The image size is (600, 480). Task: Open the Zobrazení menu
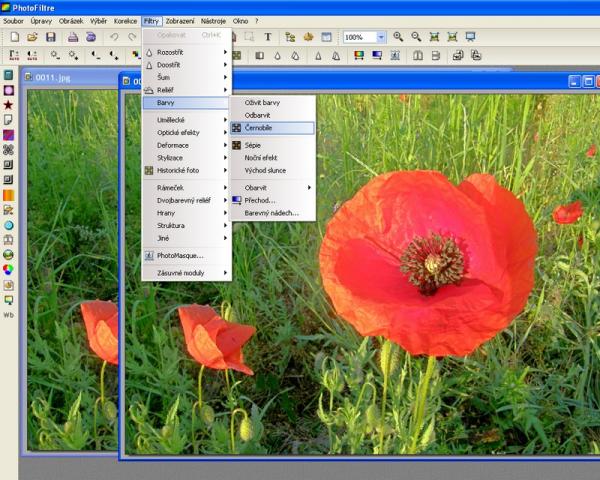180,21
